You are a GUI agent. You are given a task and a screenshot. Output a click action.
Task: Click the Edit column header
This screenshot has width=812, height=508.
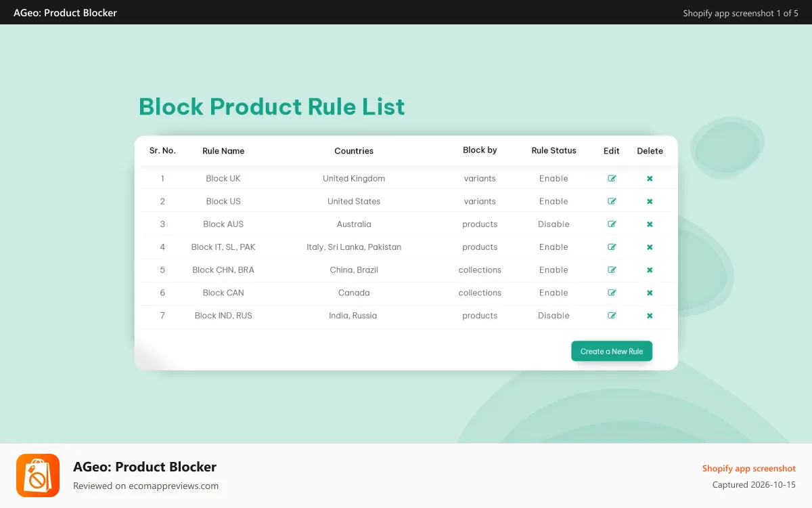612,151
